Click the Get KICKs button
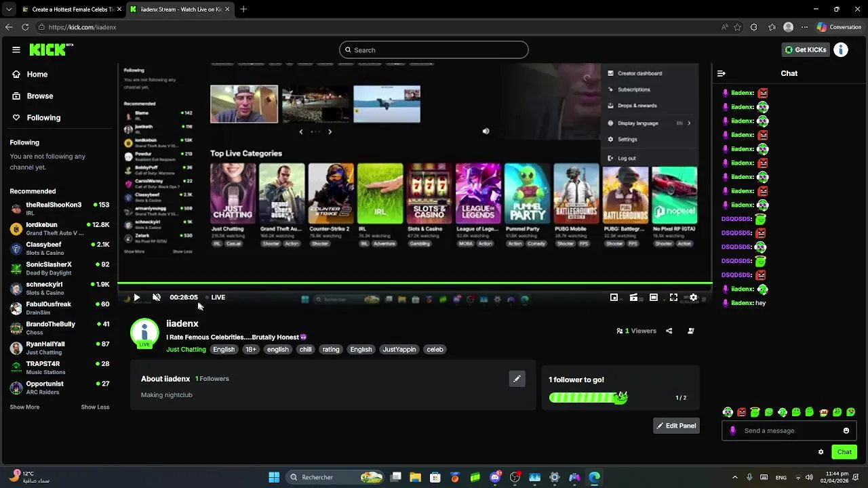Screen dimensions: 868x488 click(x=806, y=49)
